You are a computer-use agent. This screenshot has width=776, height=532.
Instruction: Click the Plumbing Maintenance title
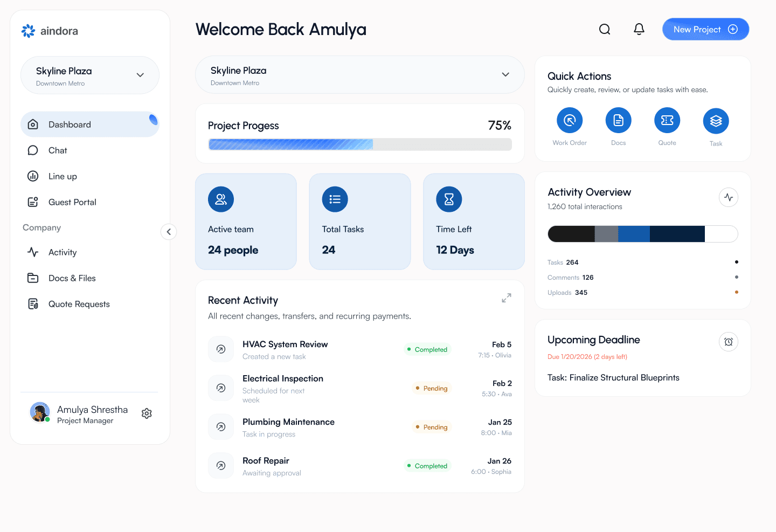288,422
